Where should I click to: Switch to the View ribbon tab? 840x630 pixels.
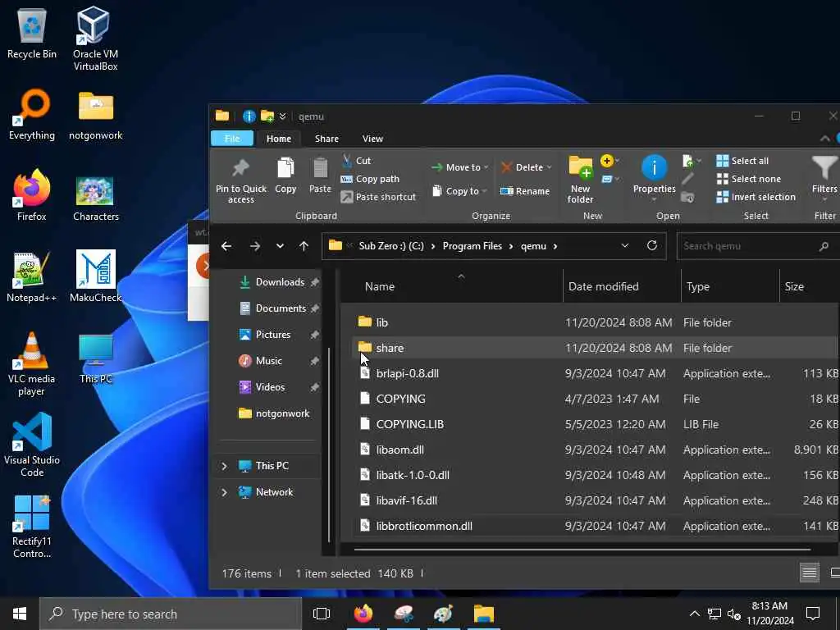point(372,138)
